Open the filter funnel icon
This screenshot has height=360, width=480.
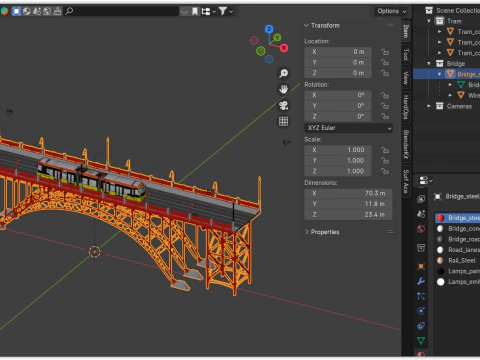223,11
